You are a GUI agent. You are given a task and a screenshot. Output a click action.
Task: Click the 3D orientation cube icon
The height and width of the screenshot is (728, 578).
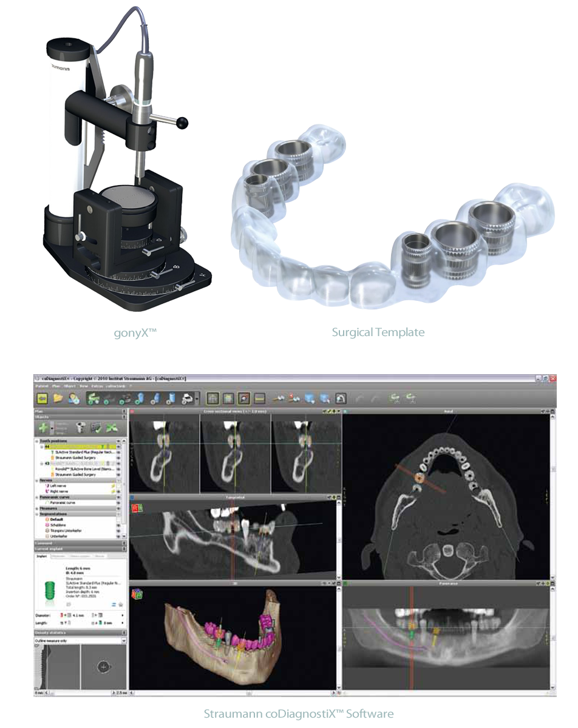pos(138,594)
